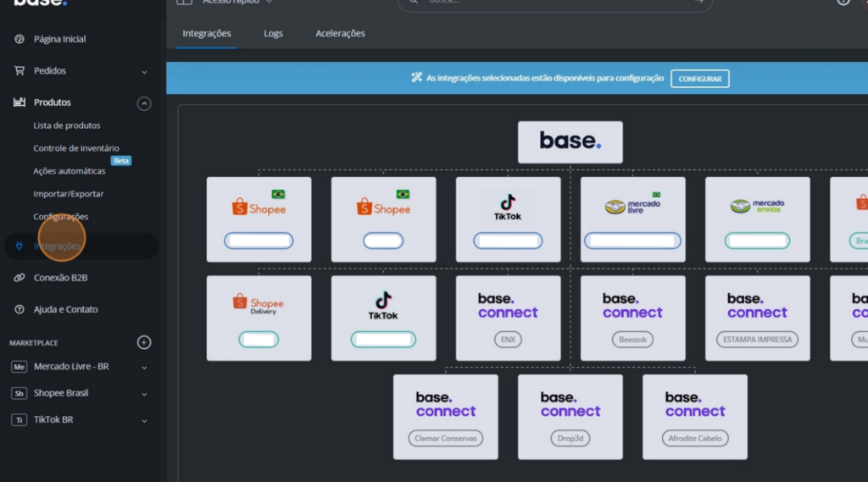
Task: Expand TikTok BR chevron
Action: (144, 421)
